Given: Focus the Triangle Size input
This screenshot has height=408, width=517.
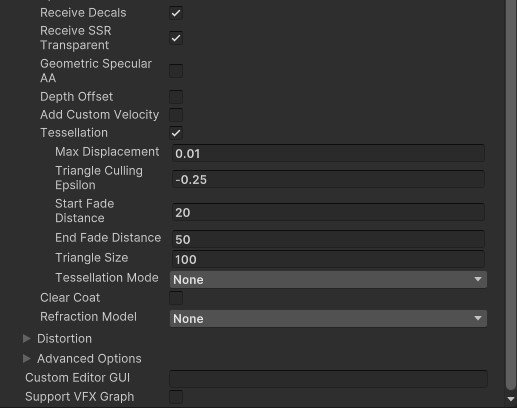Looking at the screenshot, I should (328, 259).
